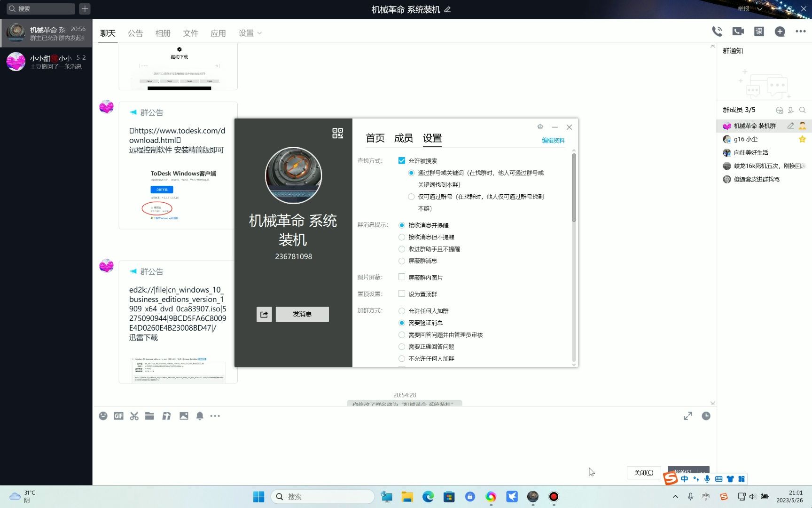Click the pencil icon to edit the group name
Screen dimensions: 812x508
(x=447, y=9)
